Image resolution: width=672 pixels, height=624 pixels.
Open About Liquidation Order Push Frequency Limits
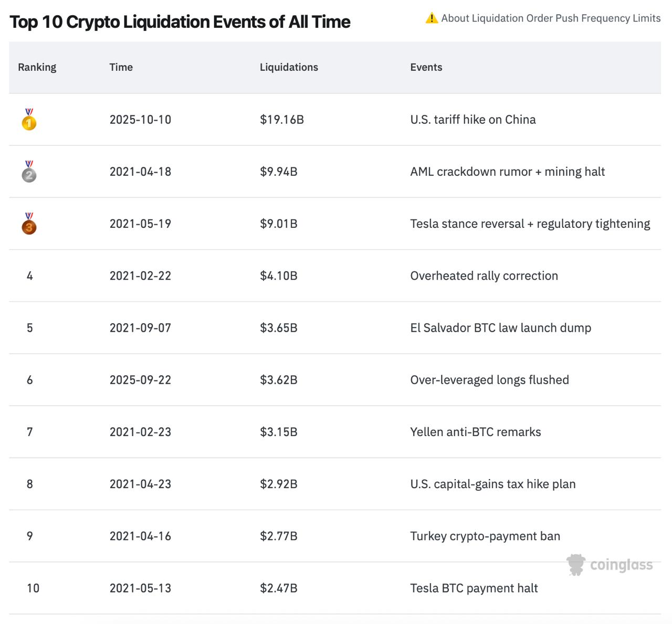point(550,18)
